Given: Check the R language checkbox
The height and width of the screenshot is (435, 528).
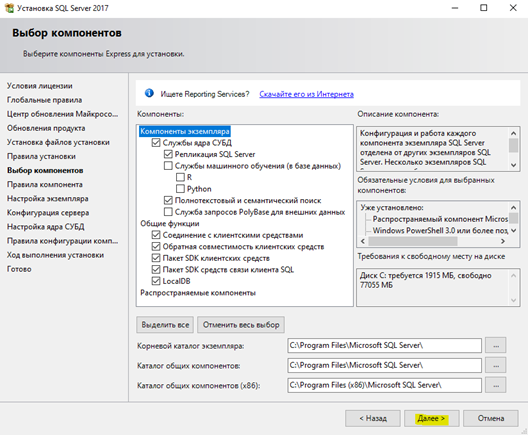Looking at the screenshot, I should click(x=180, y=177).
